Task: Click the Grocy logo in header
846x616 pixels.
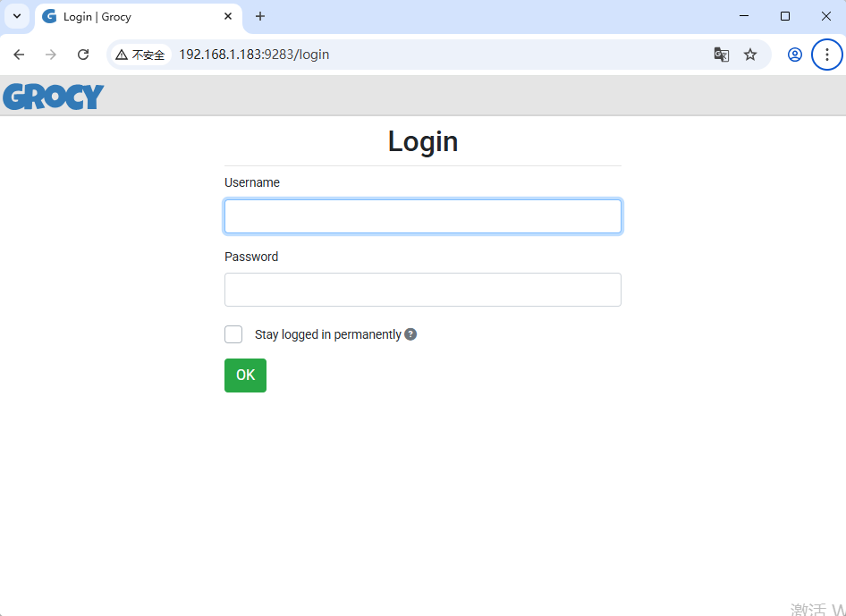Action: (54, 97)
